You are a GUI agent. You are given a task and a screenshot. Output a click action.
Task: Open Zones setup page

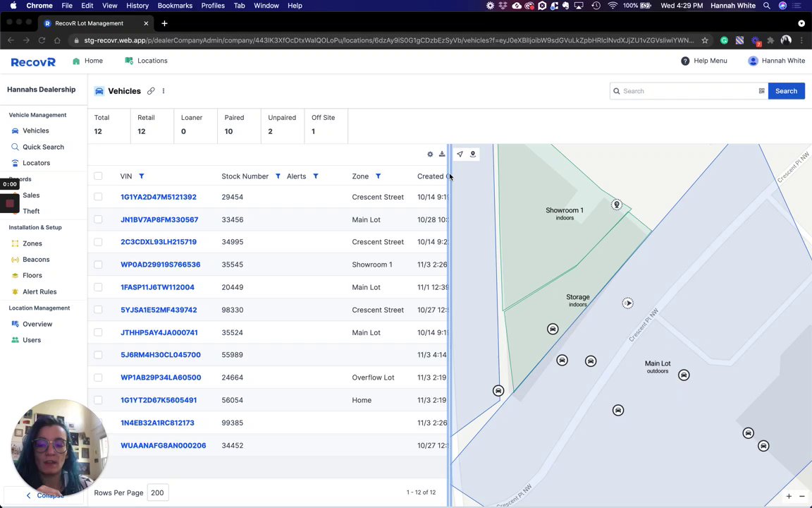32,243
